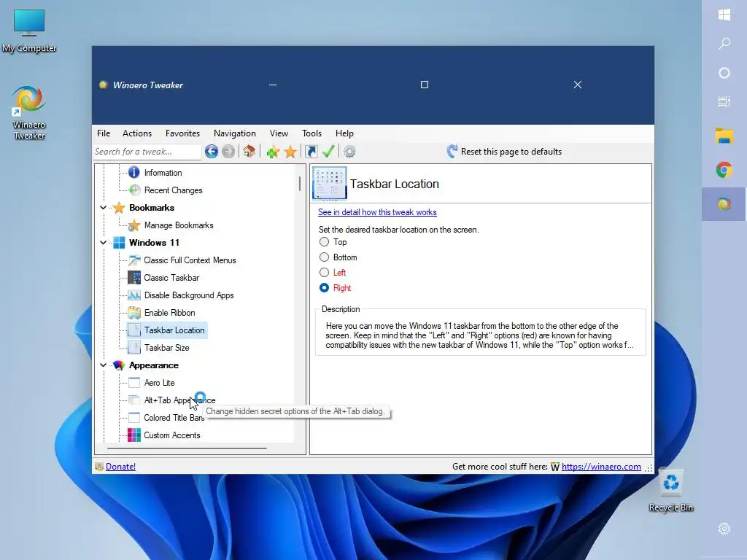Screen dimensions: 747x560
Task: Click the green checkmark toolbar icon
Action: tap(328, 152)
